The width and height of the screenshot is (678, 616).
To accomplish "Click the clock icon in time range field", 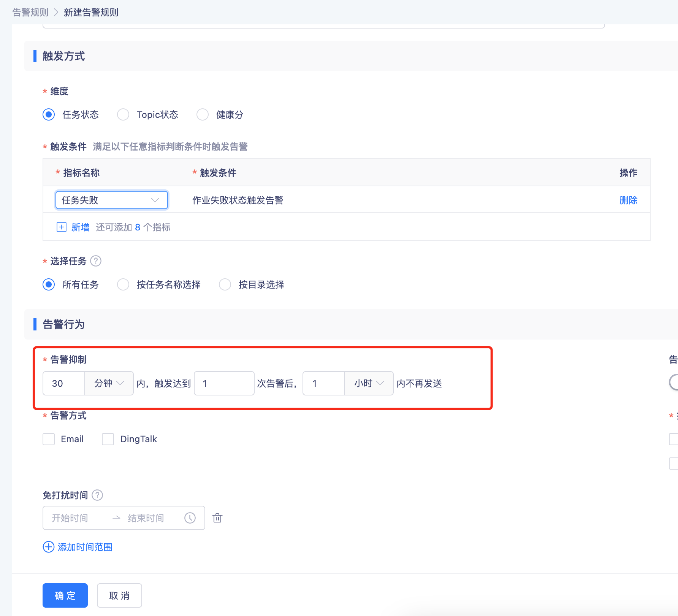I will [190, 518].
